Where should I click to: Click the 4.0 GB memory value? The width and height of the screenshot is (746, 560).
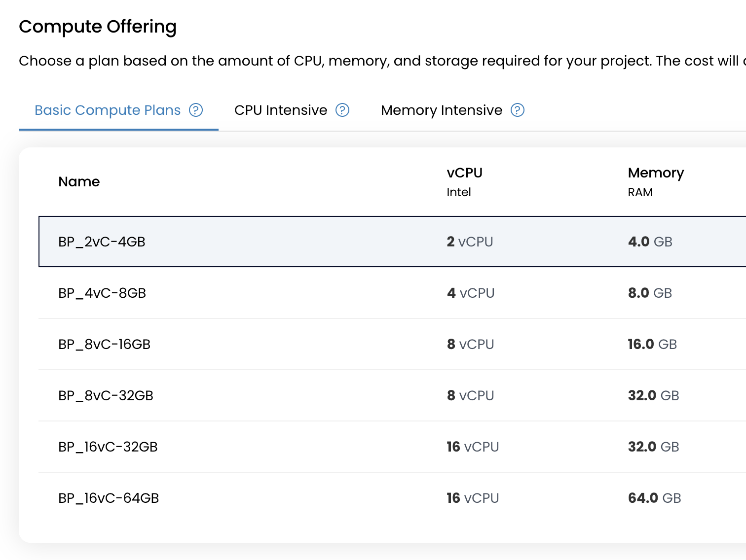(650, 242)
